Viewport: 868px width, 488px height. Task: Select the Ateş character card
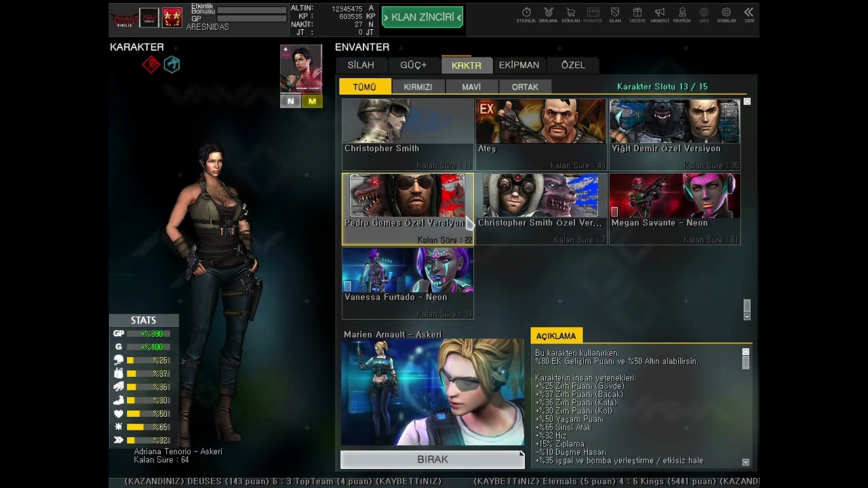point(540,134)
